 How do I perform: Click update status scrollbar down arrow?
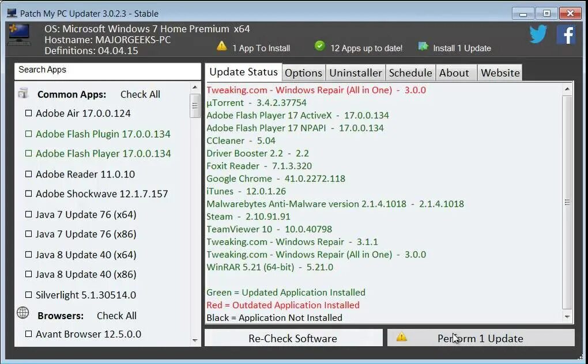(567, 317)
